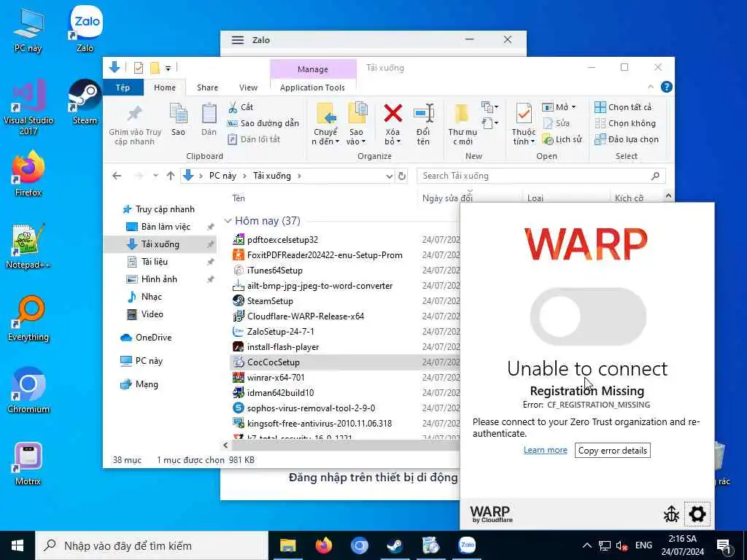The height and width of the screenshot is (560, 747).
Task: Refresh the Tải xuống folder
Action: (402, 176)
